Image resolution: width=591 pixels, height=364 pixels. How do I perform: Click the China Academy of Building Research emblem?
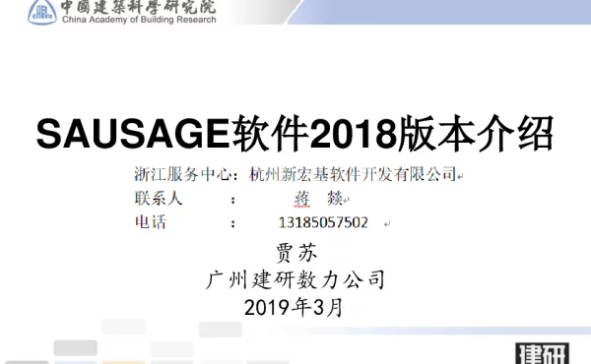click(x=42, y=12)
